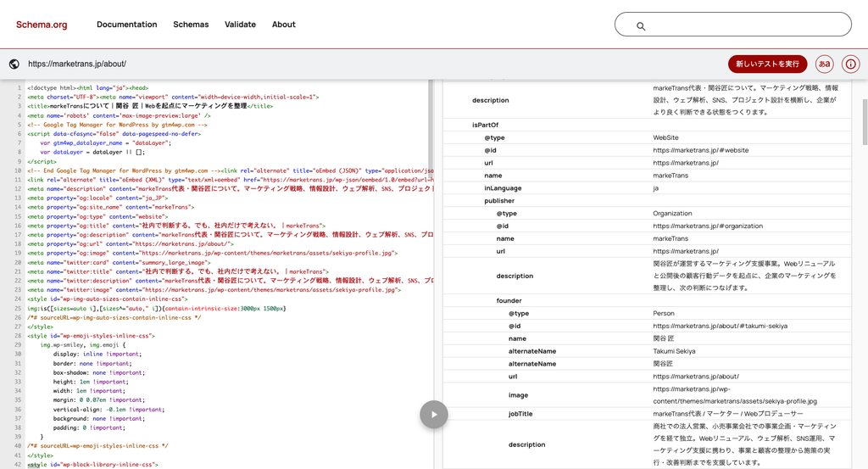Click the Organization type value
The image size is (868, 469).
point(672,213)
